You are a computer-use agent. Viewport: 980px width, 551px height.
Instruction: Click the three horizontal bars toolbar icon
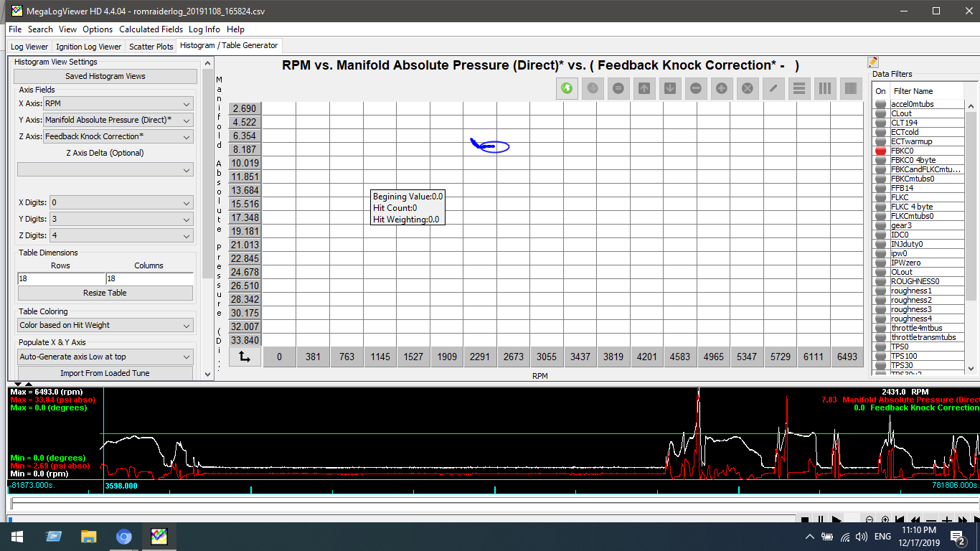click(799, 88)
